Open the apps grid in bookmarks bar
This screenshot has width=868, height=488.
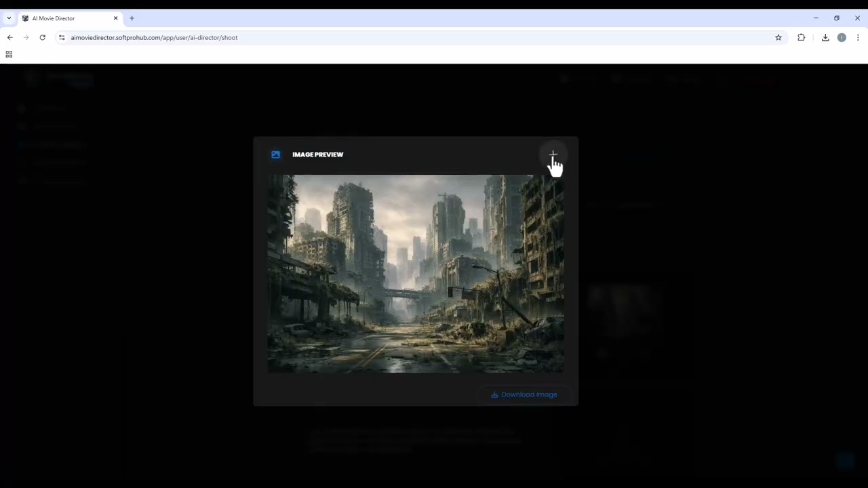(9, 54)
